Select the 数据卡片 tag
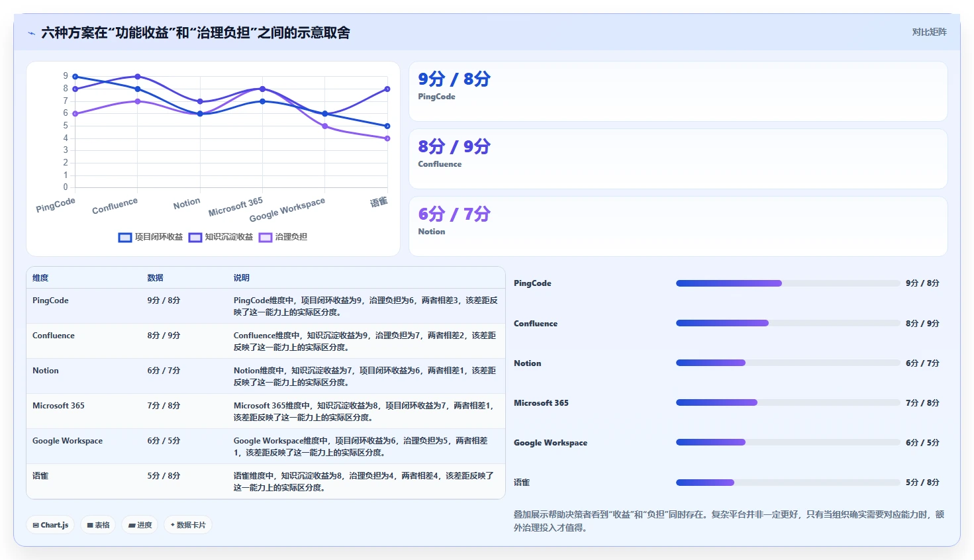 [x=188, y=525]
